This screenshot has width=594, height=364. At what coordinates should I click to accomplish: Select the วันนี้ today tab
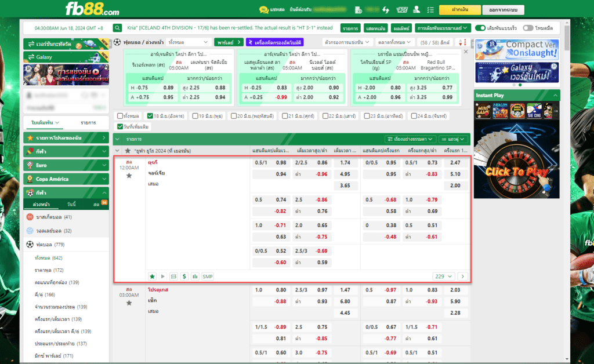coord(71,204)
